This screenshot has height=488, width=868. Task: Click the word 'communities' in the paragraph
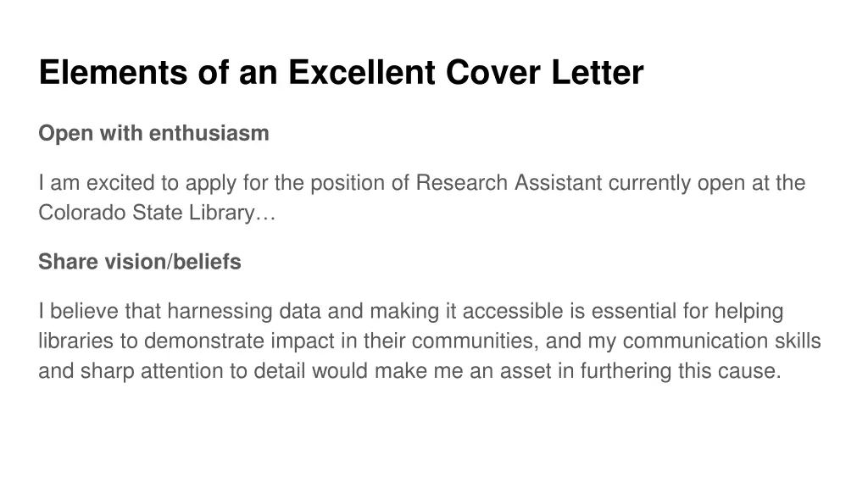pyautogui.click(x=476, y=341)
